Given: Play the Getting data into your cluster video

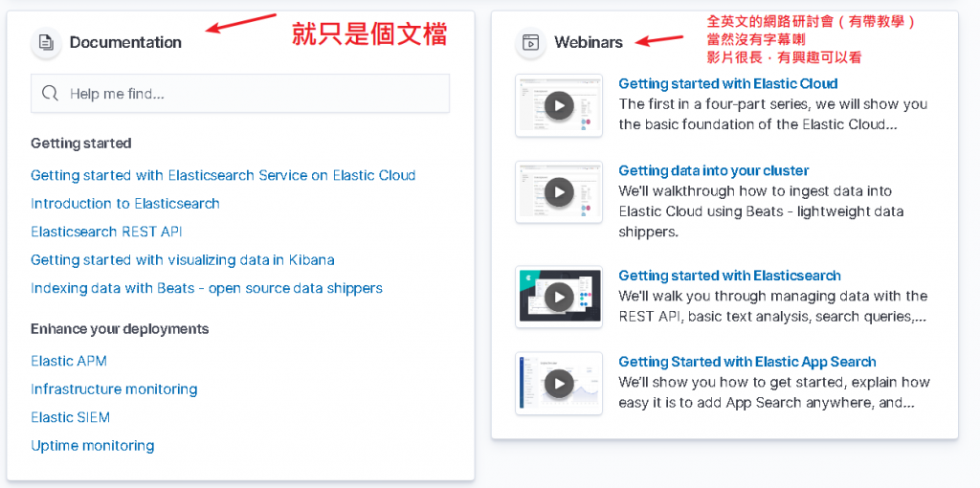Looking at the screenshot, I should [x=559, y=191].
